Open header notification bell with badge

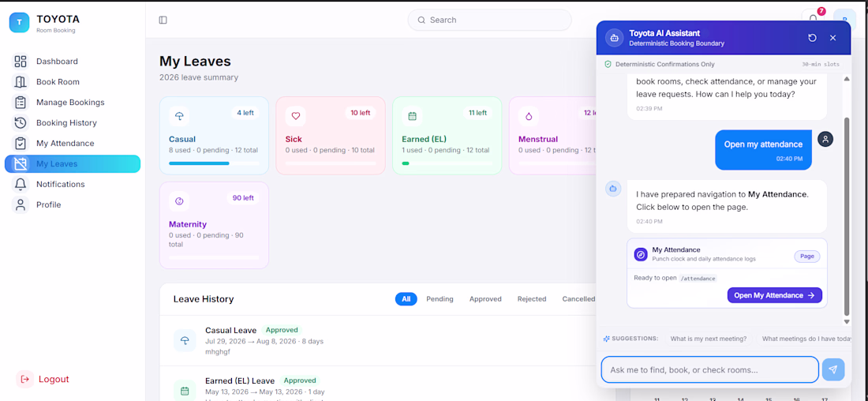814,18
